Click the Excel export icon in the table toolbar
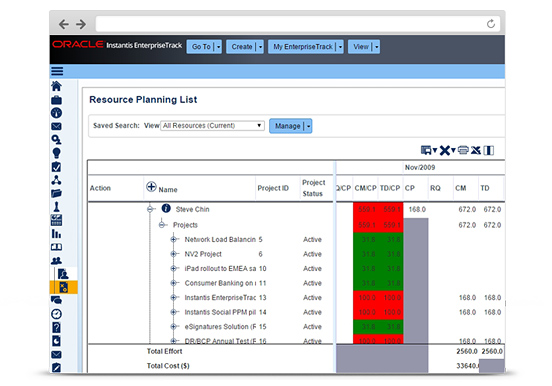Image resolution: width=552 pixels, height=386 pixels. tap(476, 150)
